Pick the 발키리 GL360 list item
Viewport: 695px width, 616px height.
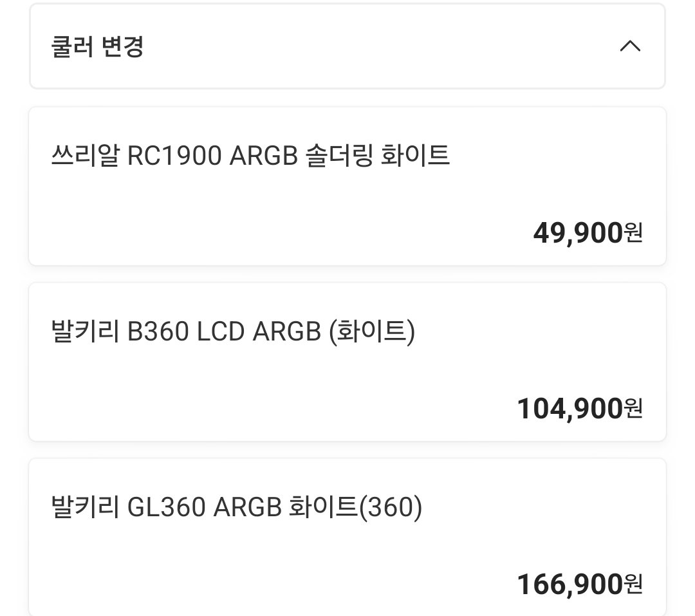point(347,537)
